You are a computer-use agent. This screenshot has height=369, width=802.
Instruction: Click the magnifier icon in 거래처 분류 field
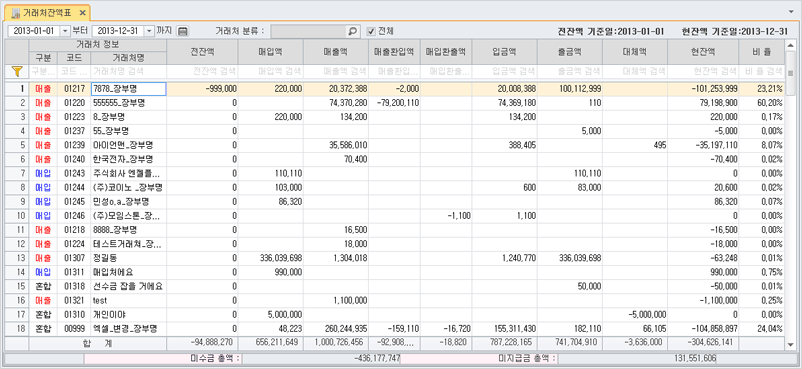click(x=353, y=31)
